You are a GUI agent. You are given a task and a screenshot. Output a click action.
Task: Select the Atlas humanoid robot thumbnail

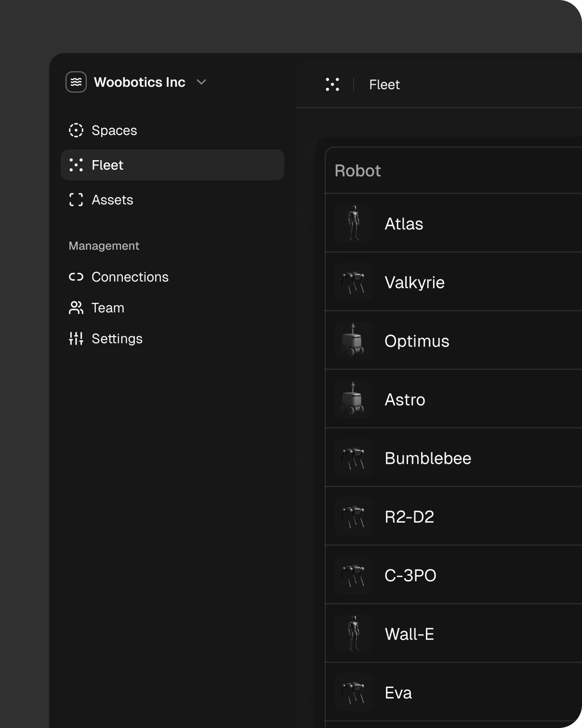pos(354,223)
